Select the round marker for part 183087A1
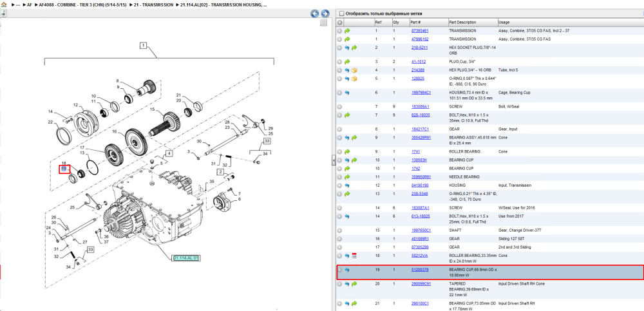644x311 pixels. tap(339, 208)
